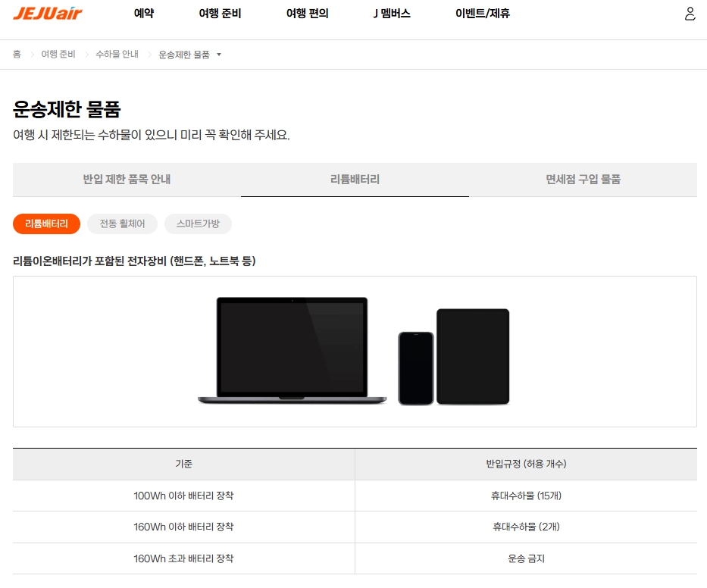Click the laptop image

[x=292, y=350]
